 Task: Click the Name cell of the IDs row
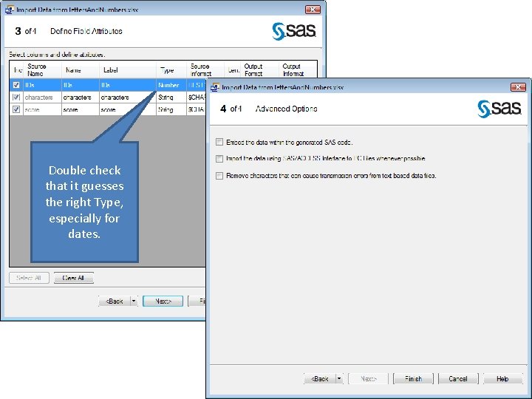point(81,85)
